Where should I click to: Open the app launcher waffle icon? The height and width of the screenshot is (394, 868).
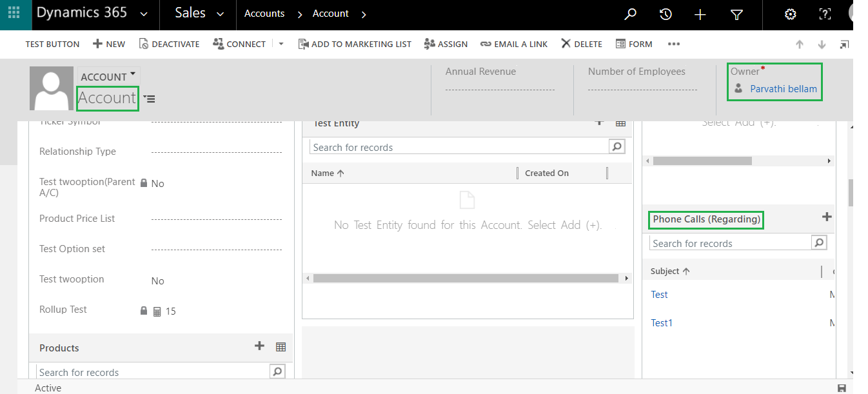(x=14, y=14)
